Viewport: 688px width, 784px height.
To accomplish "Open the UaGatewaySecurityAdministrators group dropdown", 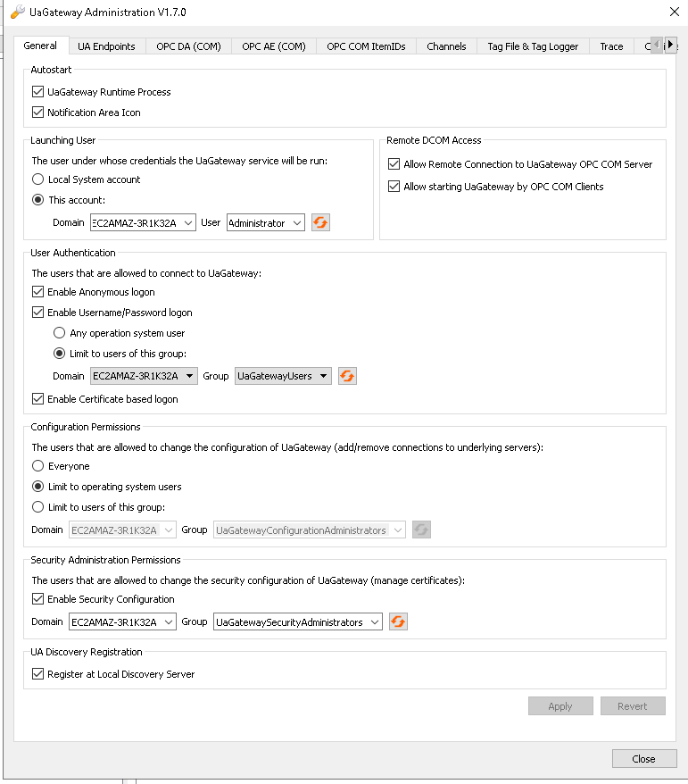I will pyautogui.click(x=374, y=622).
